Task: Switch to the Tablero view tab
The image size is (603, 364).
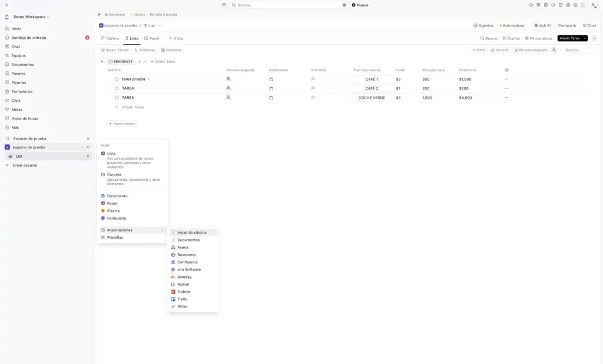Action: 110,38
